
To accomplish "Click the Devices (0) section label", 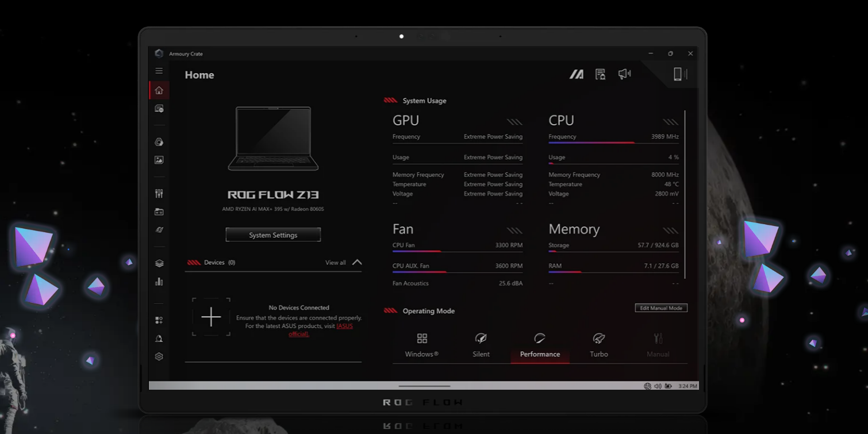I will point(220,263).
